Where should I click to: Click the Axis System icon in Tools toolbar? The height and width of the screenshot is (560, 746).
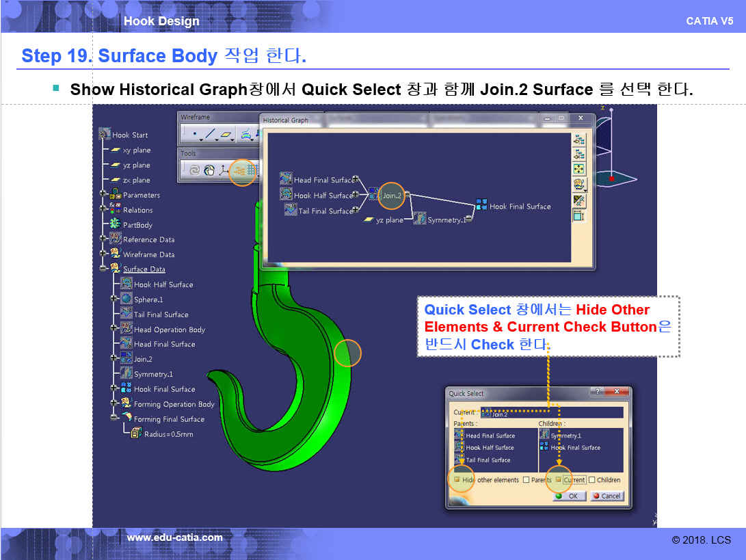coord(223,171)
